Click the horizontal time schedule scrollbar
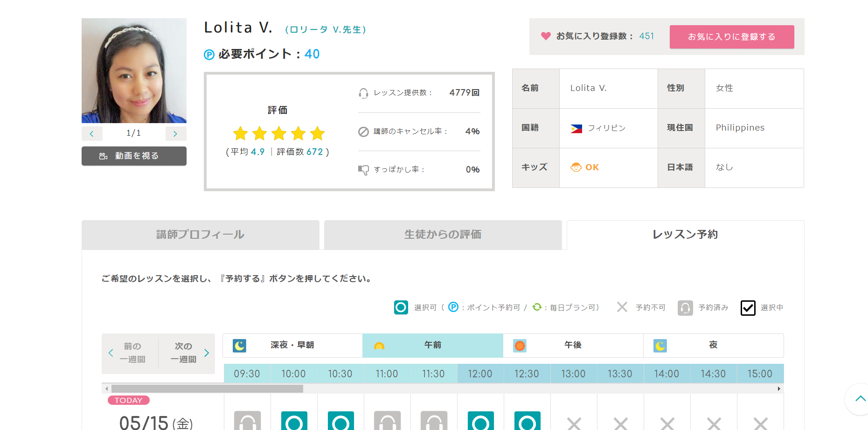Viewport: 868px width, 430px height. pyautogui.click(x=208, y=388)
